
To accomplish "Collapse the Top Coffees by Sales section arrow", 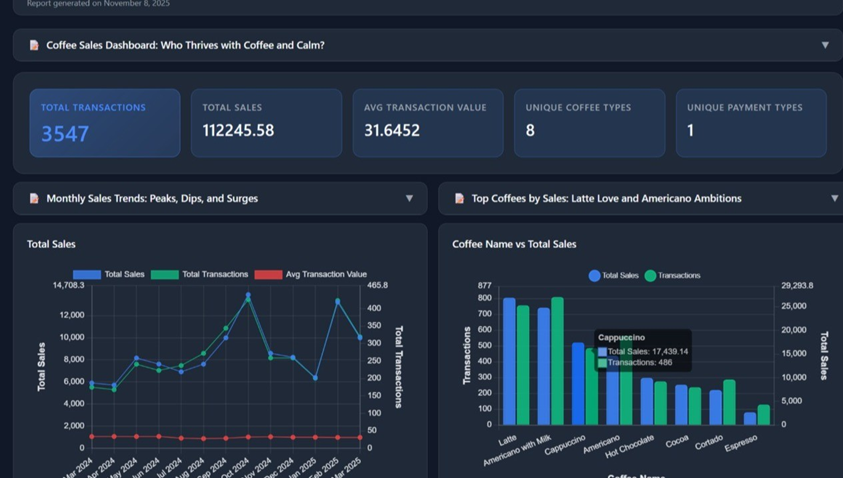I will [834, 198].
